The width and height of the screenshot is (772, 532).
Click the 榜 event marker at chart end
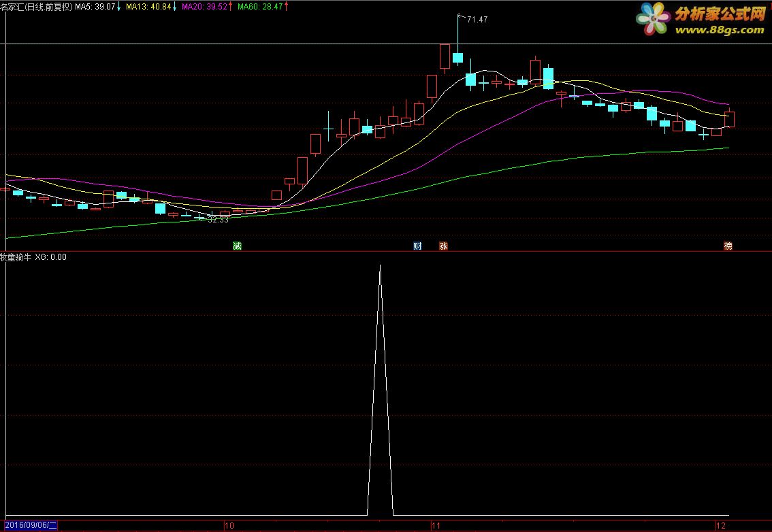click(x=728, y=246)
